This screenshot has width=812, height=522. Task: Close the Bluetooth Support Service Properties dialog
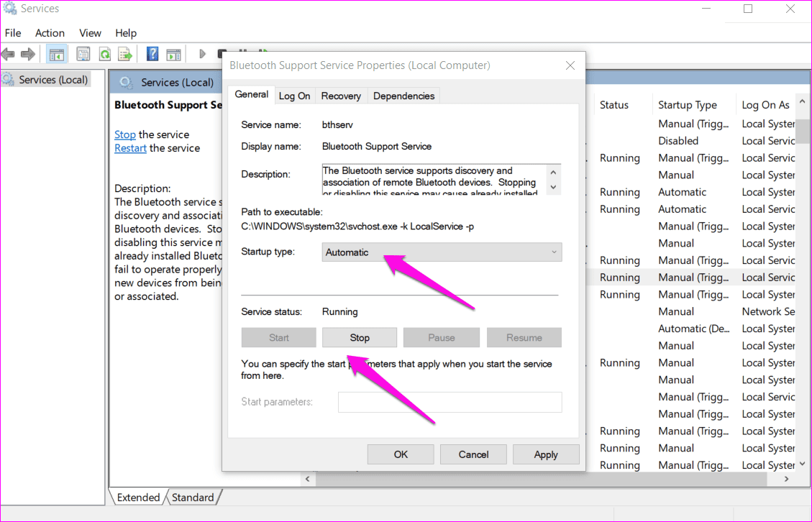570,65
